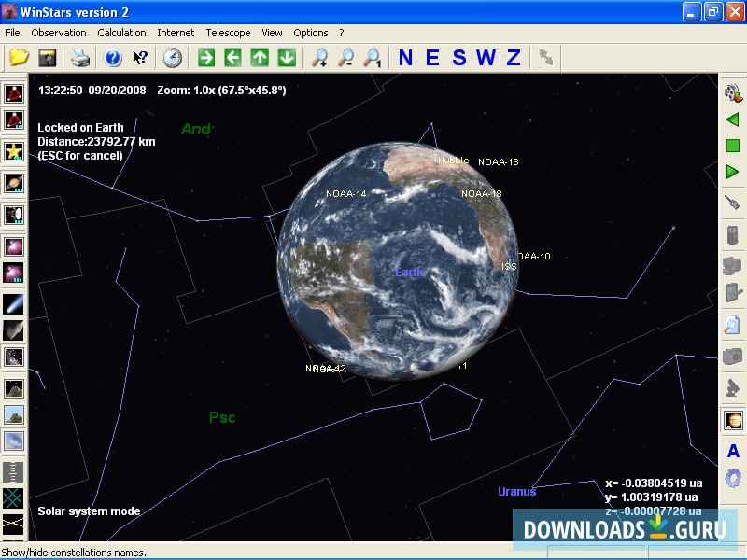The image size is (747, 560).
Task: Open the Telescope menu
Action: 228,33
